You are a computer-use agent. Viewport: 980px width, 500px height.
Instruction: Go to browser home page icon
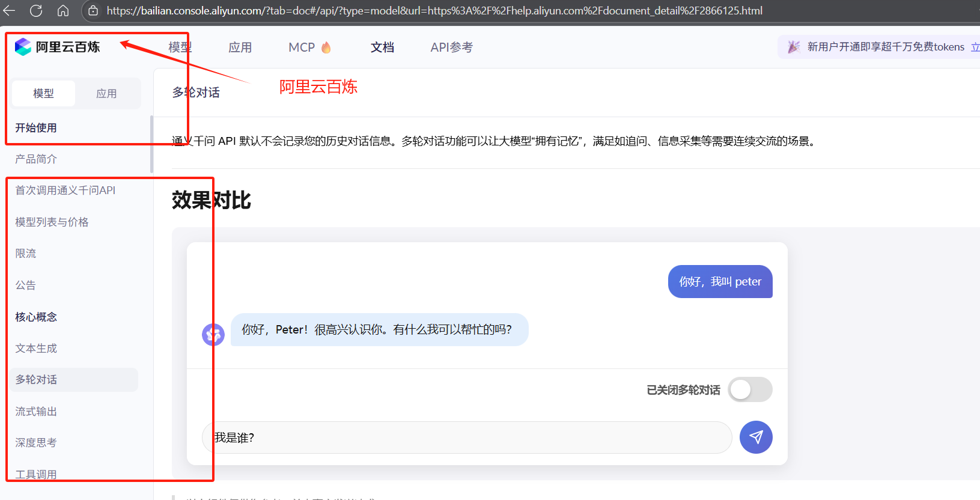63,11
